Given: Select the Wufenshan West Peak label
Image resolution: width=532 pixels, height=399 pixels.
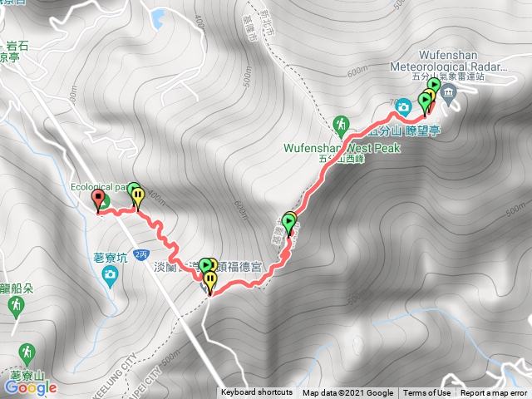Looking at the screenshot, I should pyautogui.click(x=342, y=148).
